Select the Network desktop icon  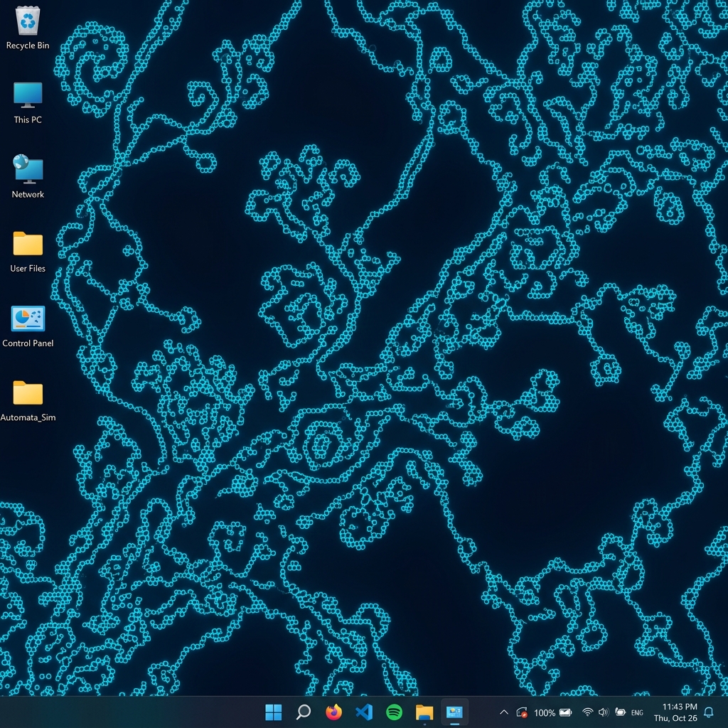point(28,177)
